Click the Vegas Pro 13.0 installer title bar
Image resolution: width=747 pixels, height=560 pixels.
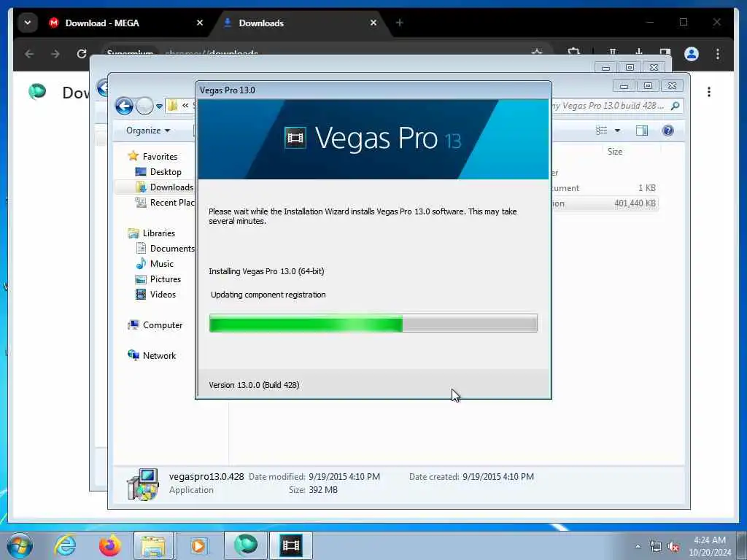(x=373, y=90)
